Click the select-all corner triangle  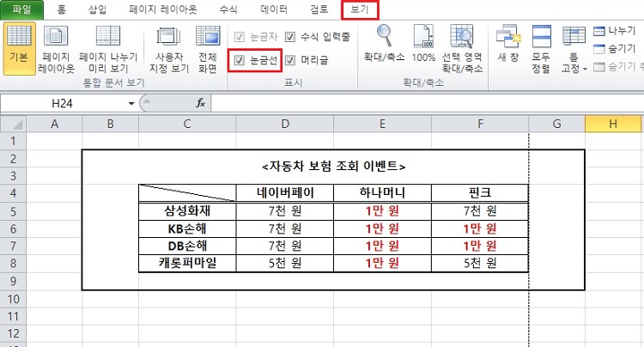pos(14,124)
